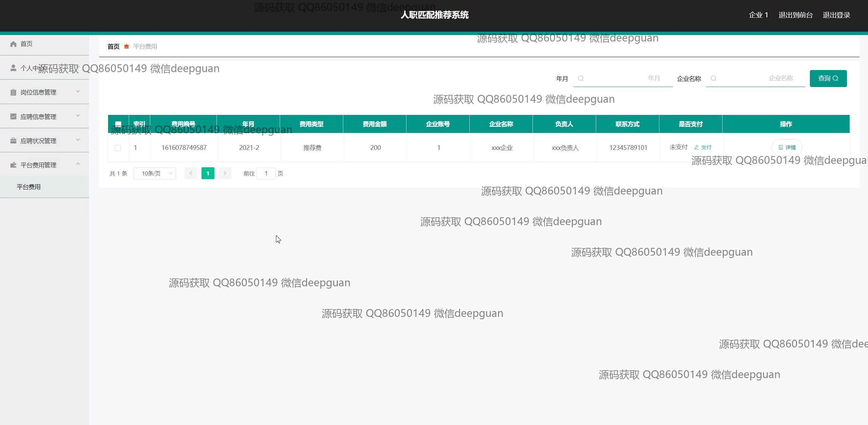
Task: Click the 应聘信息管理 chart icon
Action: pyautogui.click(x=13, y=117)
